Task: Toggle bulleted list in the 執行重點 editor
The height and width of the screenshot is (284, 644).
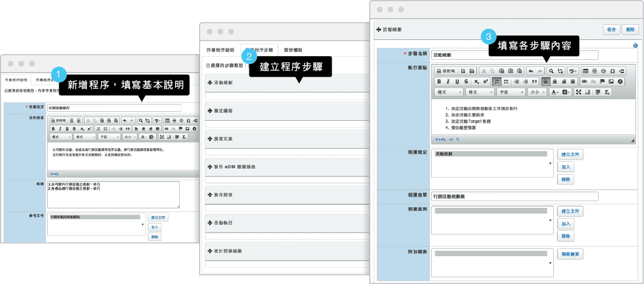Action: point(506,82)
